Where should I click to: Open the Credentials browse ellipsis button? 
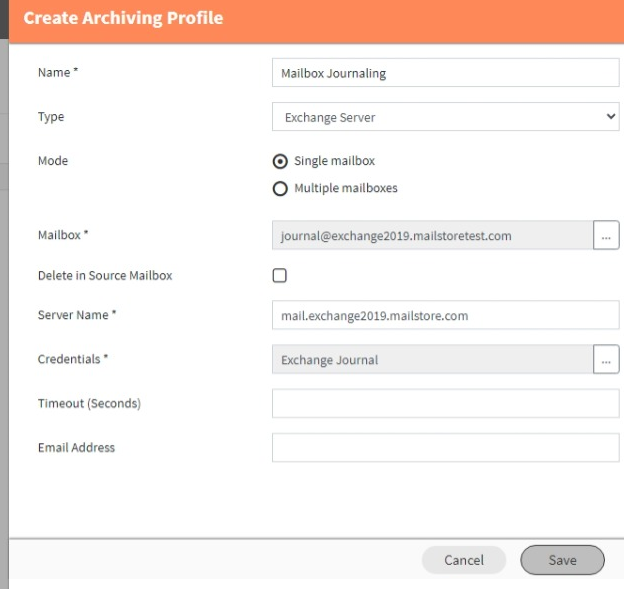point(606,359)
